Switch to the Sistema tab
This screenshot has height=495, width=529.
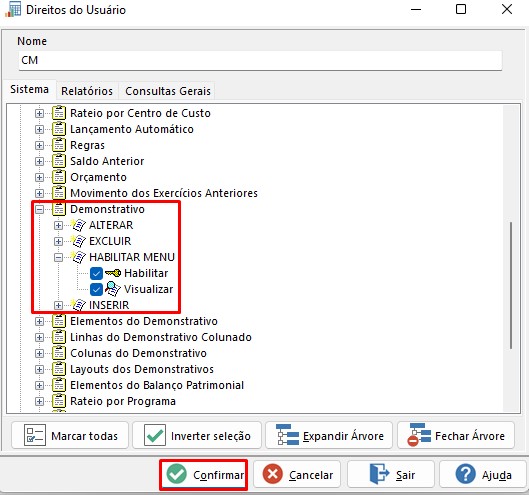(x=29, y=89)
